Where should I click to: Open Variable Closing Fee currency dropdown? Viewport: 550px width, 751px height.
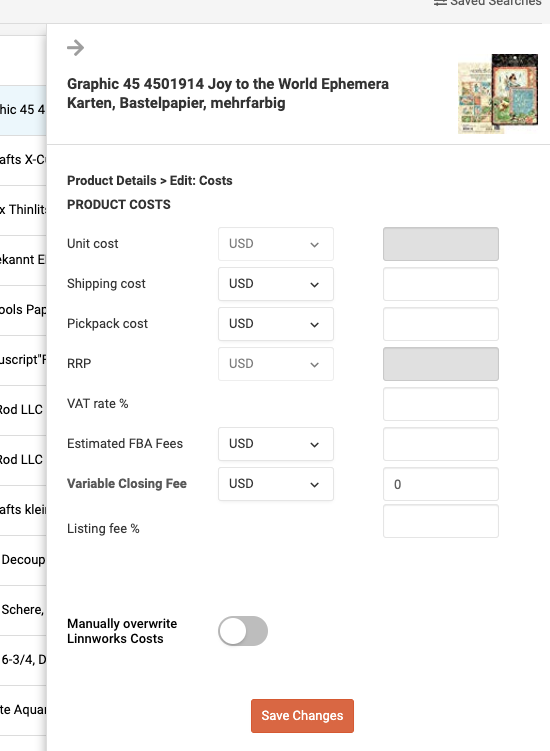click(276, 484)
